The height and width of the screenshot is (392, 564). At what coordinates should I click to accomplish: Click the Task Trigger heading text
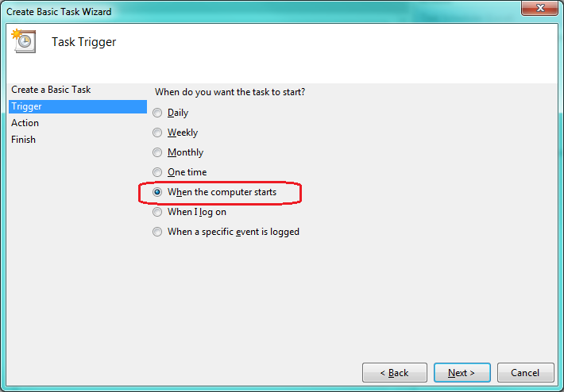[x=84, y=42]
